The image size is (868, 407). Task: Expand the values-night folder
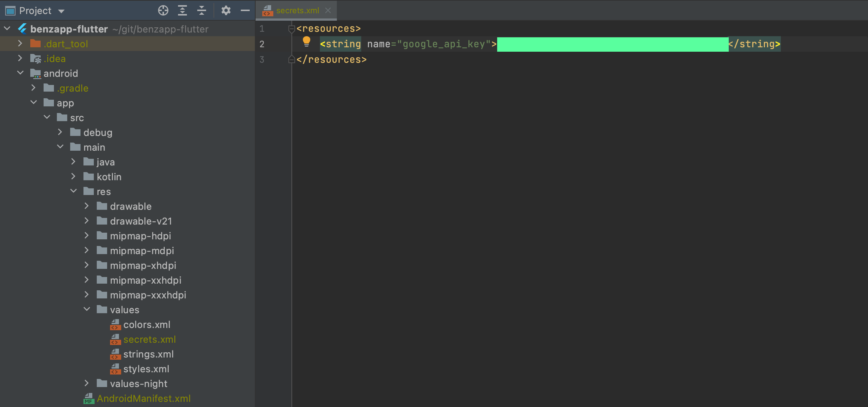click(x=87, y=383)
